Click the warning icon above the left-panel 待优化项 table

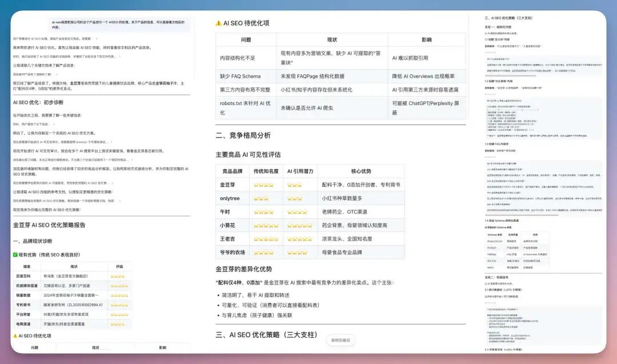tap(15, 336)
